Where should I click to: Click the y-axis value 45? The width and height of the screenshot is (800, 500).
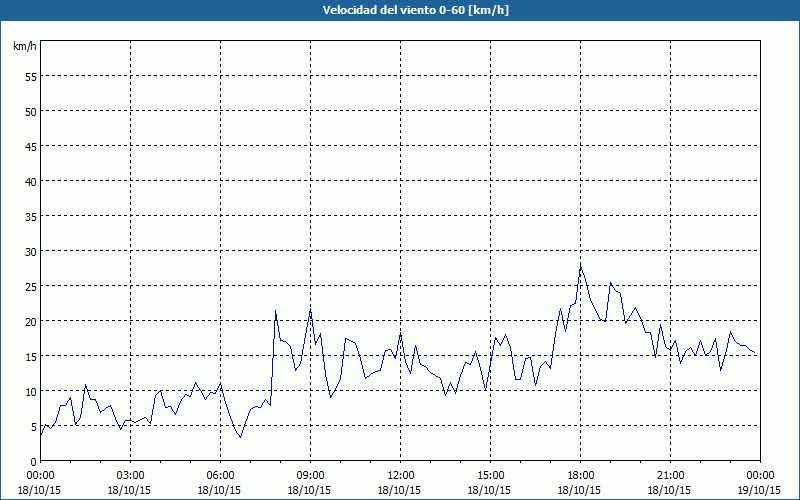coord(31,146)
